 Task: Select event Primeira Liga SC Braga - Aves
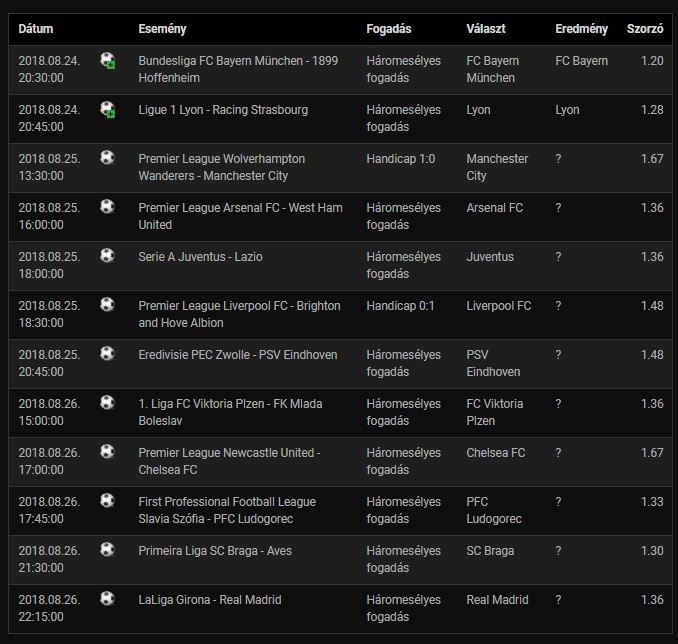(215, 551)
